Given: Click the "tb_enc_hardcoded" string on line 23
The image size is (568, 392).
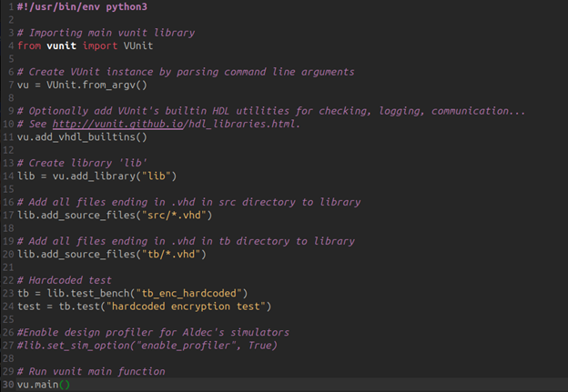Looking at the screenshot, I should pyautogui.click(x=188, y=294).
